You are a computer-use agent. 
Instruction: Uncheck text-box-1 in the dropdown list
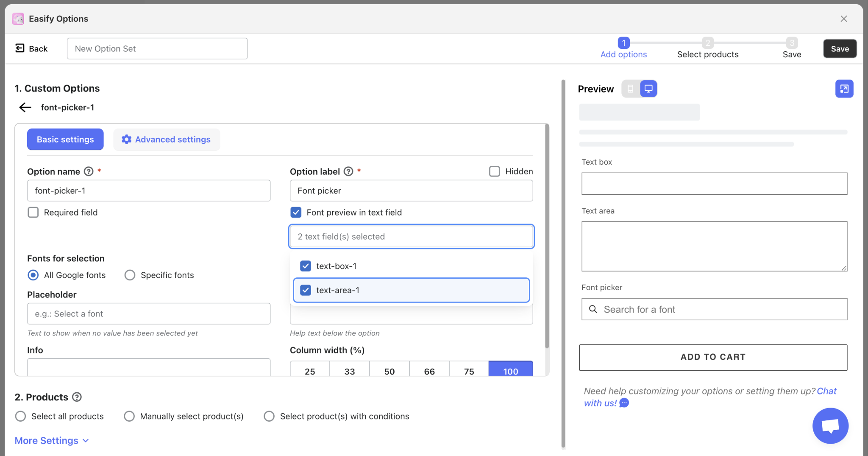[x=306, y=266]
